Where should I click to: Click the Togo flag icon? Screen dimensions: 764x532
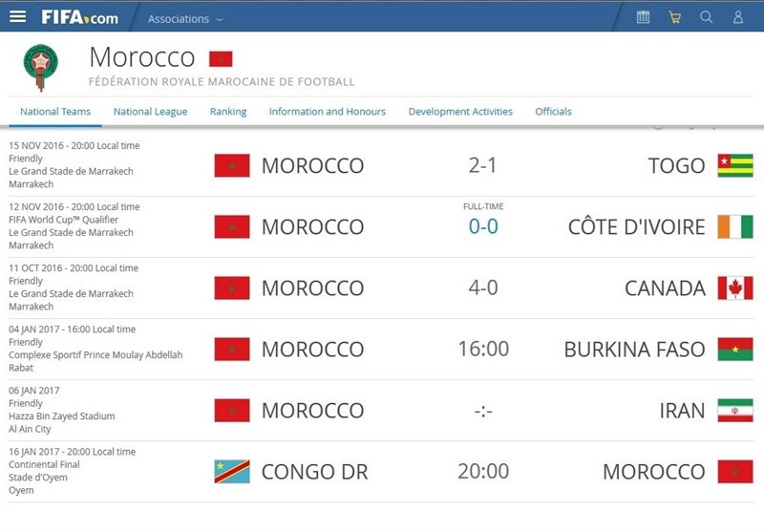(x=734, y=165)
